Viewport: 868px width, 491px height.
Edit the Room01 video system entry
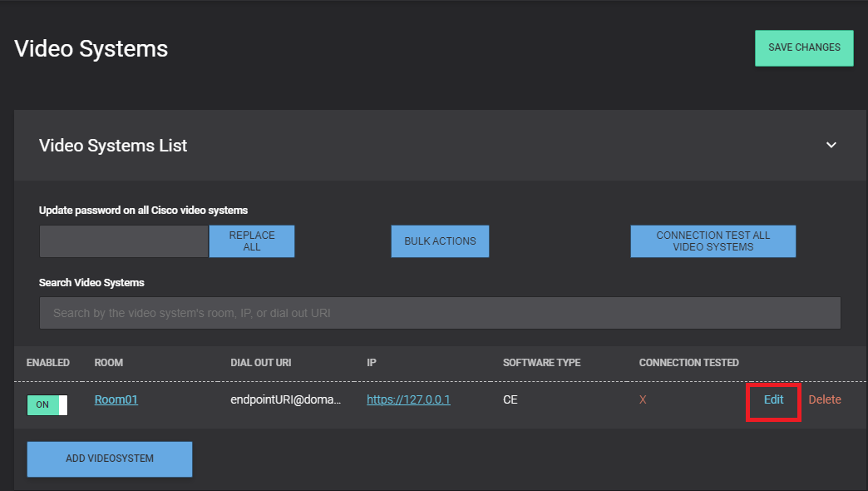click(773, 399)
